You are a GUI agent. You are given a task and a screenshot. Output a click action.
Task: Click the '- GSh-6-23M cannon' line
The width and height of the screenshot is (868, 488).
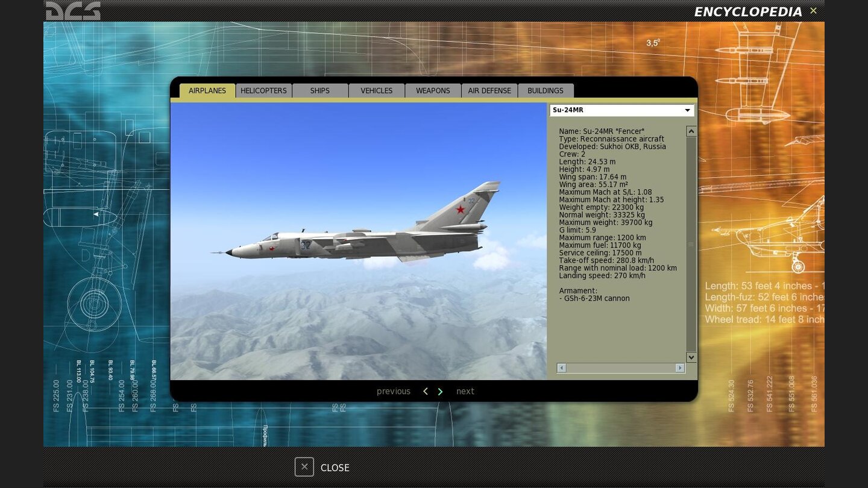click(594, 298)
